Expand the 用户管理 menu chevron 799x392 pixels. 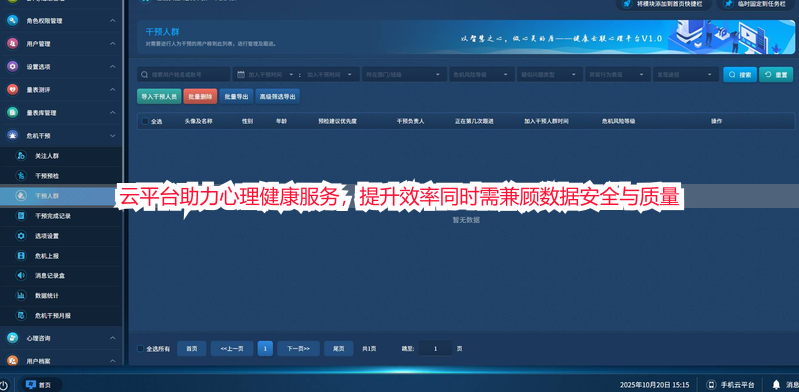[113, 44]
